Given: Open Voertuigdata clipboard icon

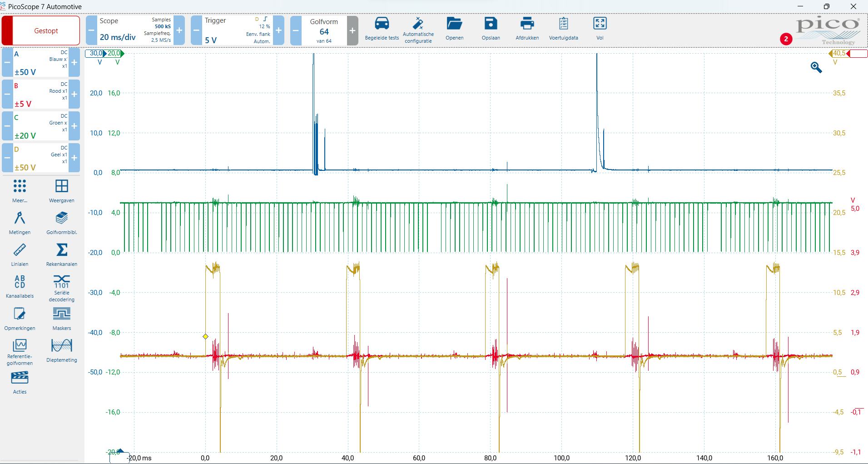Looking at the screenshot, I should pyautogui.click(x=563, y=24).
